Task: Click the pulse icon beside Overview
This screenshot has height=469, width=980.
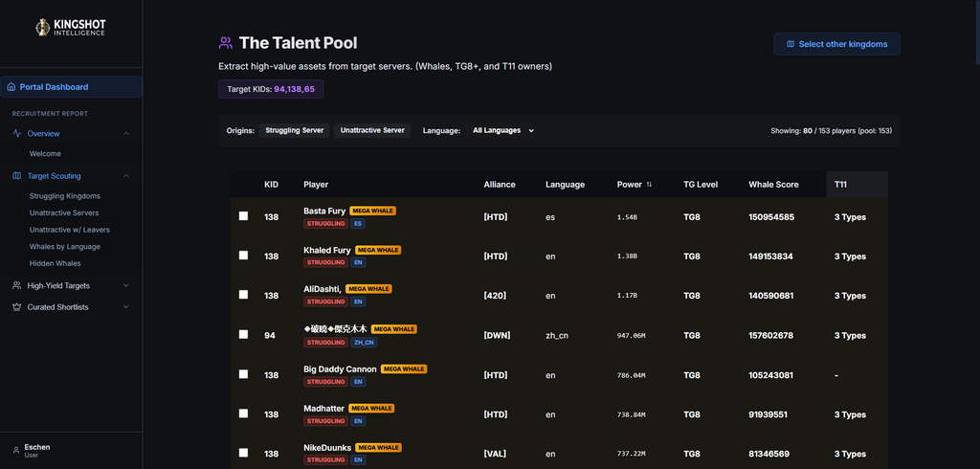Action: pos(17,133)
